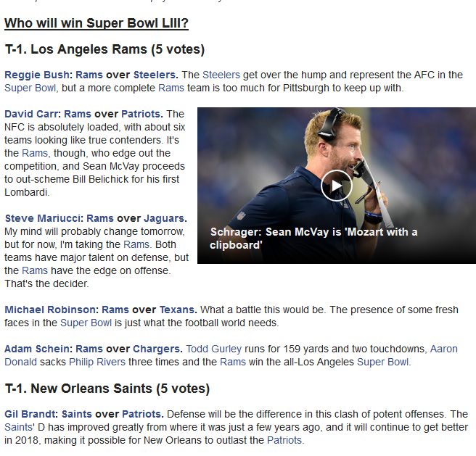The height and width of the screenshot is (456, 476).
Task: Open the Aaron Donald link
Action: point(443,349)
